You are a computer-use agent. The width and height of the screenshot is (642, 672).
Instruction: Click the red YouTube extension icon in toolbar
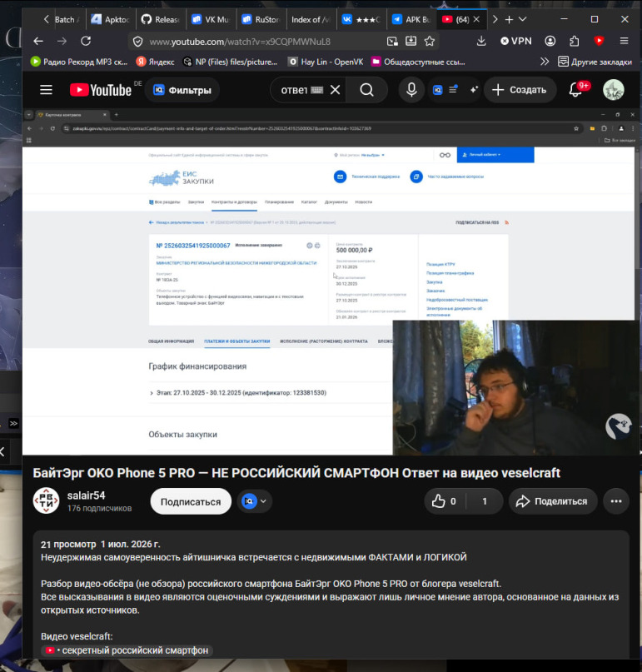pos(600,41)
